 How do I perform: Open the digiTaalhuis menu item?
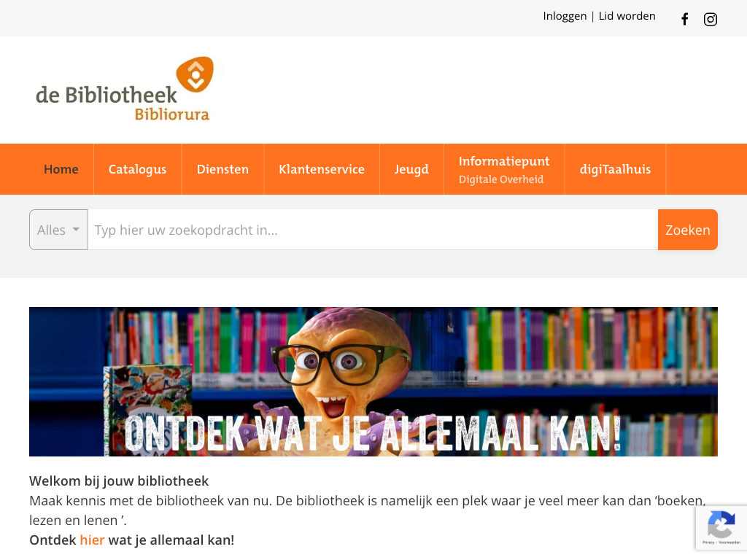click(615, 169)
